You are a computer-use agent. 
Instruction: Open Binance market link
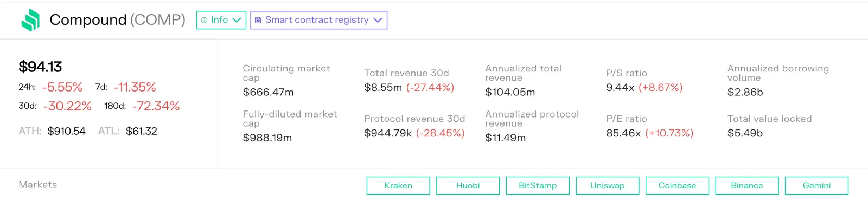pos(747,186)
